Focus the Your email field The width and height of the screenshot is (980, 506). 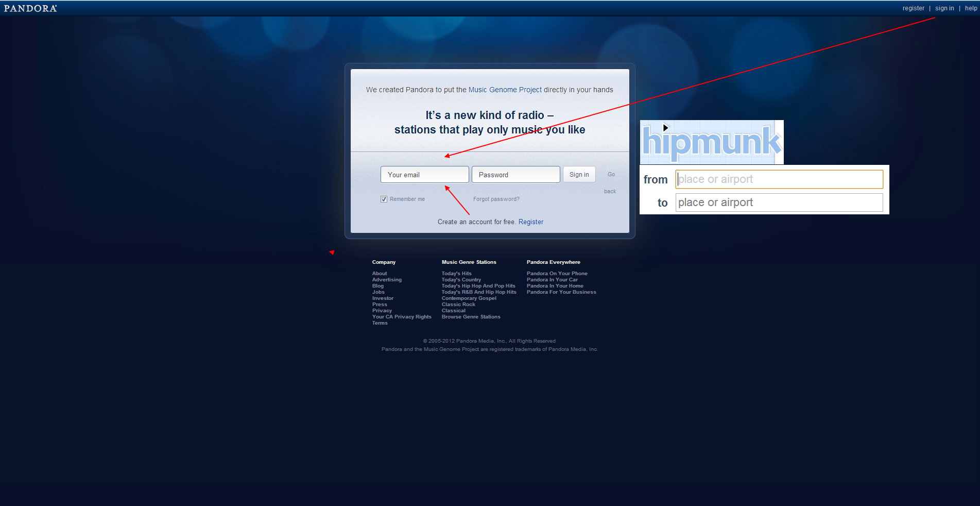[x=425, y=175]
